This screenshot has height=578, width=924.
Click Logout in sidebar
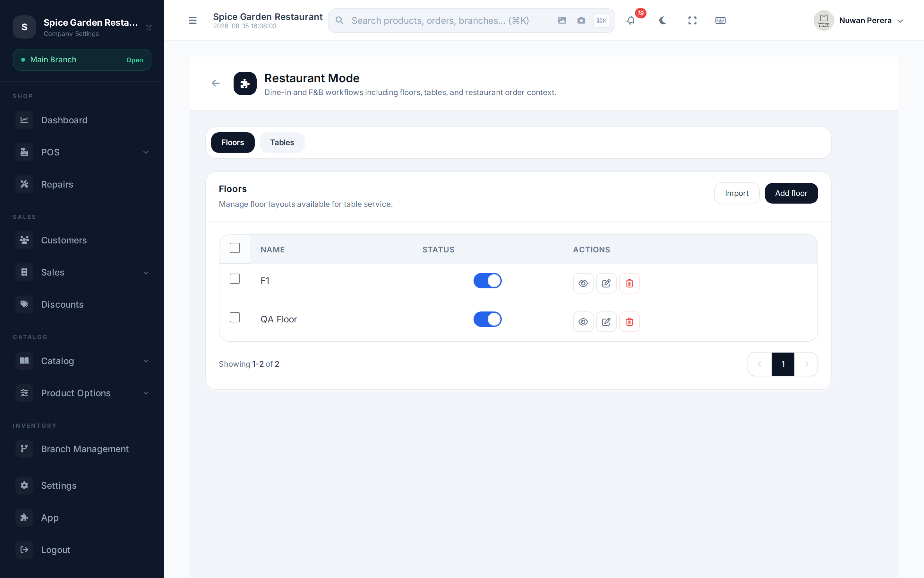(x=82, y=550)
